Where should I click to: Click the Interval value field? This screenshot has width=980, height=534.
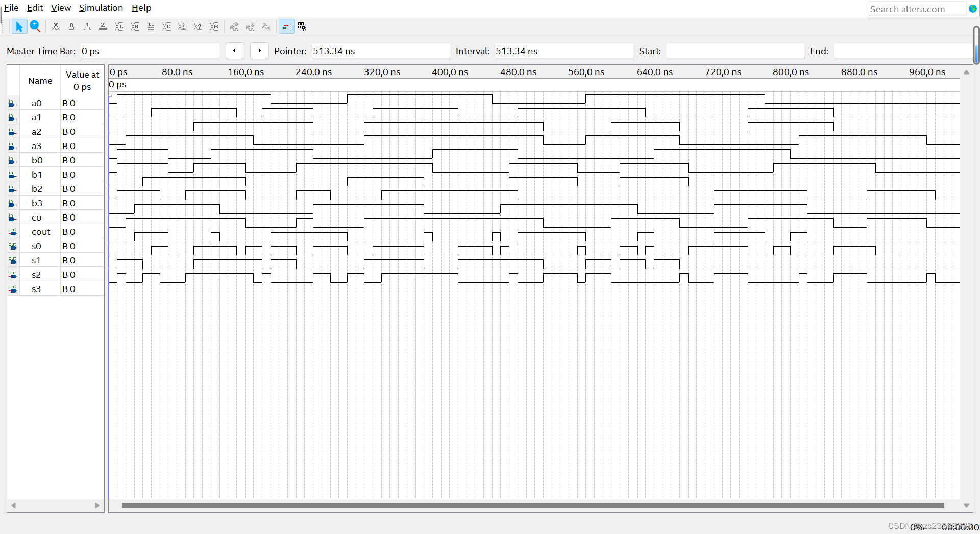(564, 51)
